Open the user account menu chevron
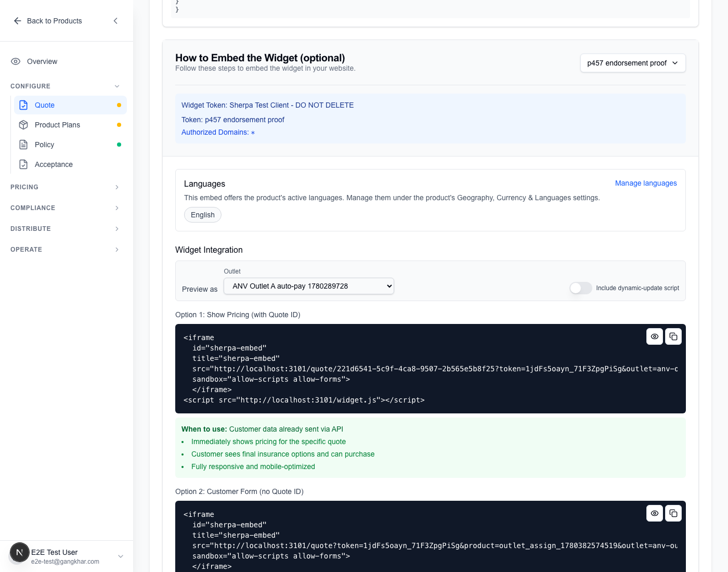The width and height of the screenshot is (728, 572). click(121, 556)
